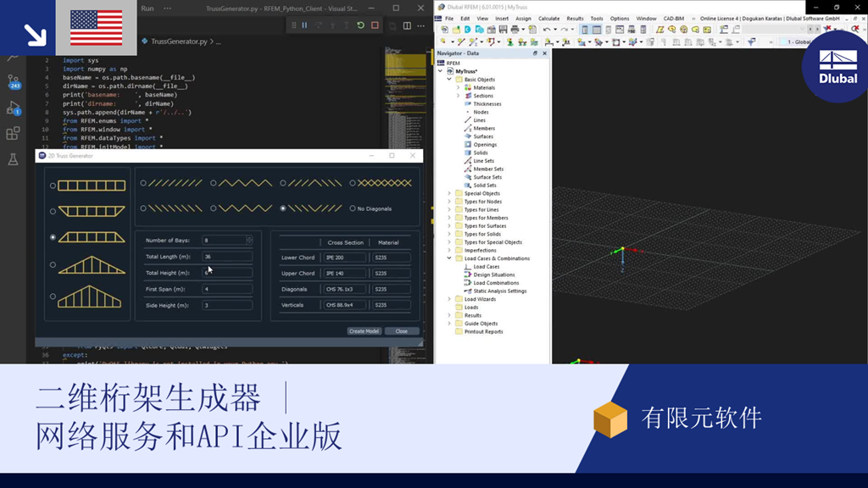Open the Insert menu in RFEM
Viewport: 868px width, 488px height.
pos(502,19)
